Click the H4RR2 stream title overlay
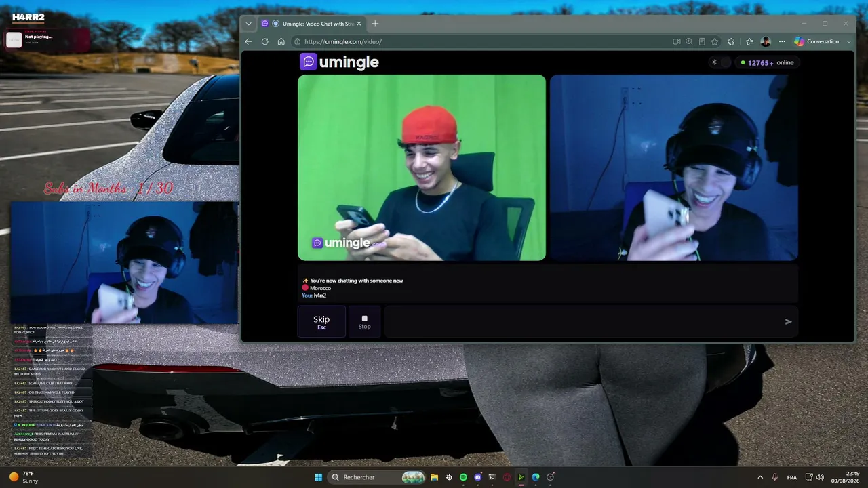 click(28, 17)
